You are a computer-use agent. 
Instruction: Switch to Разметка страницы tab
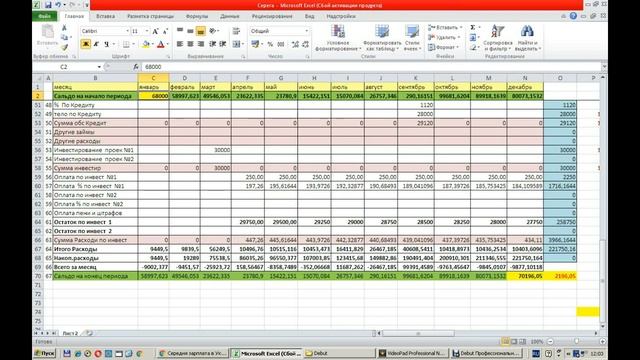pyautogui.click(x=150, y=16)
